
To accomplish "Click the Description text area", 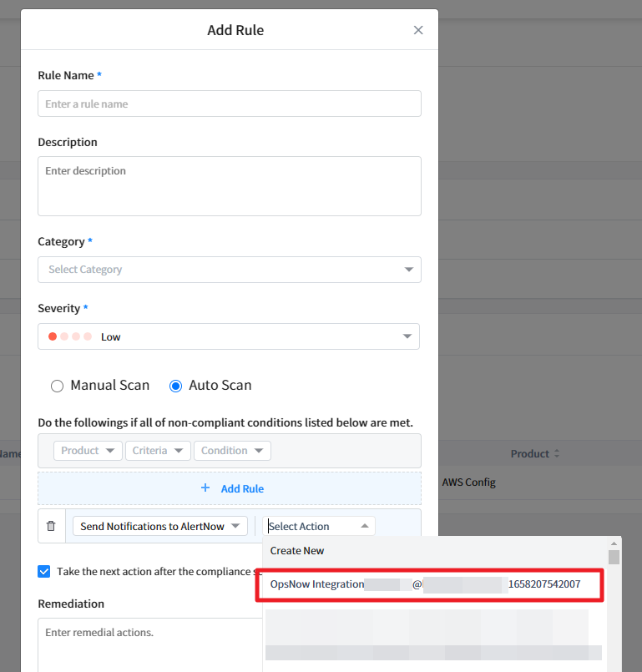I will click(x=229, y=185).
